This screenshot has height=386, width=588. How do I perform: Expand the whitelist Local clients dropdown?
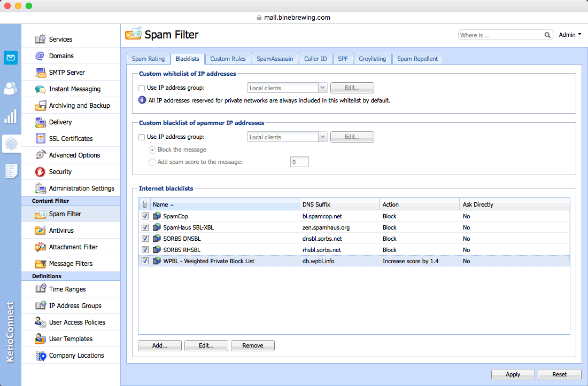coord(322,88)
